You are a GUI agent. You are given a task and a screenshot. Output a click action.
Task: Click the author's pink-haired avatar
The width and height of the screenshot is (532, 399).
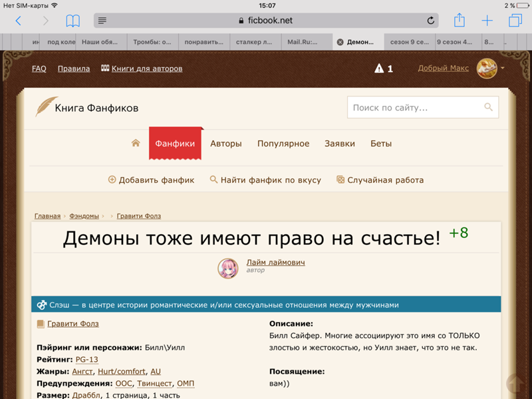tap(227, 269)
